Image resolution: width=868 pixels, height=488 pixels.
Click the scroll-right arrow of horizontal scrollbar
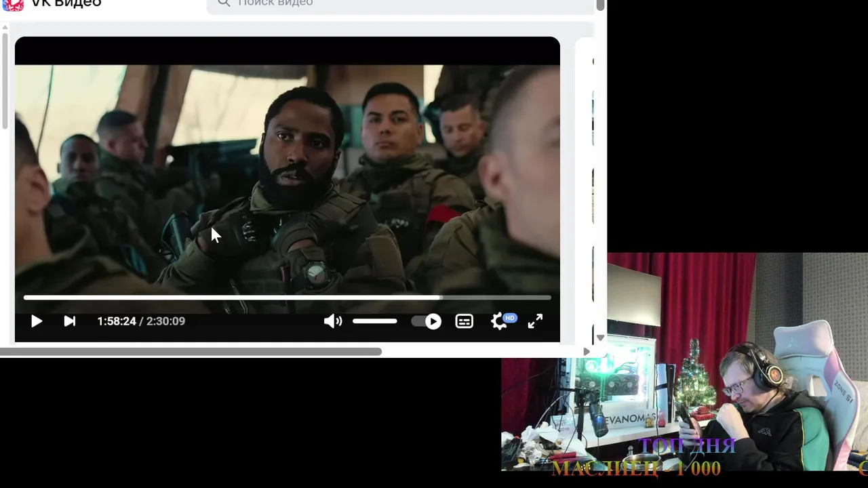(587, 351)
